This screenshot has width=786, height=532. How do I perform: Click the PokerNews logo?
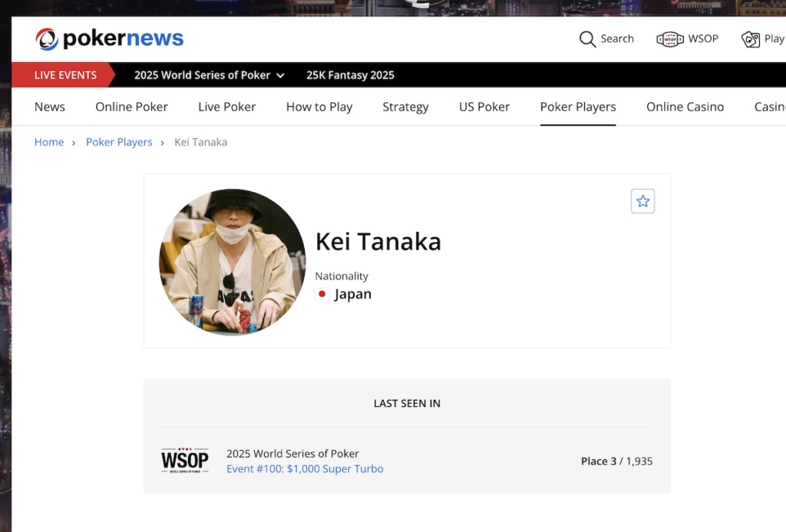click(x=109, y=38)
